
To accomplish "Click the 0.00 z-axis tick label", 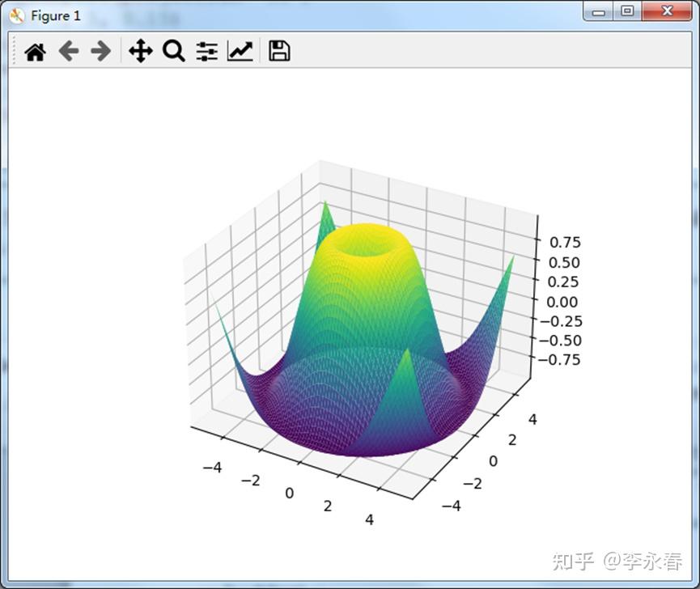I will [562, 302].
